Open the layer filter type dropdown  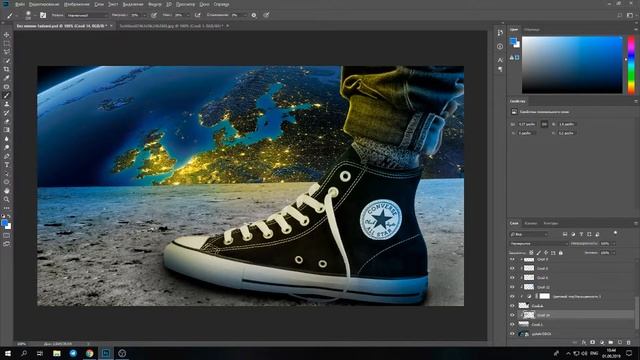pyautogui.click(x=529, y=234)
